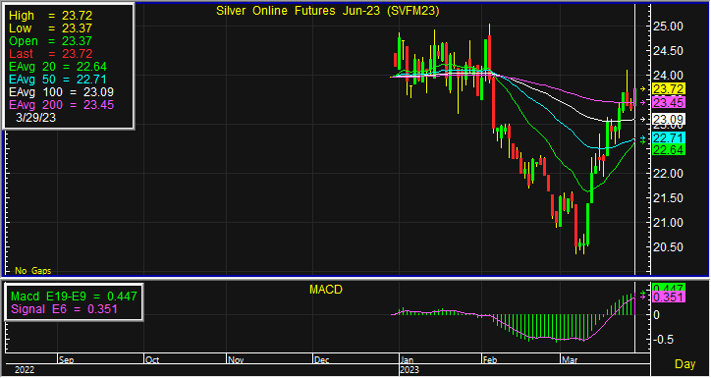Click the yellow 23.72 last price tag
Screen dimensions: 711x378
pyautogui.click(x=668, y=89)
